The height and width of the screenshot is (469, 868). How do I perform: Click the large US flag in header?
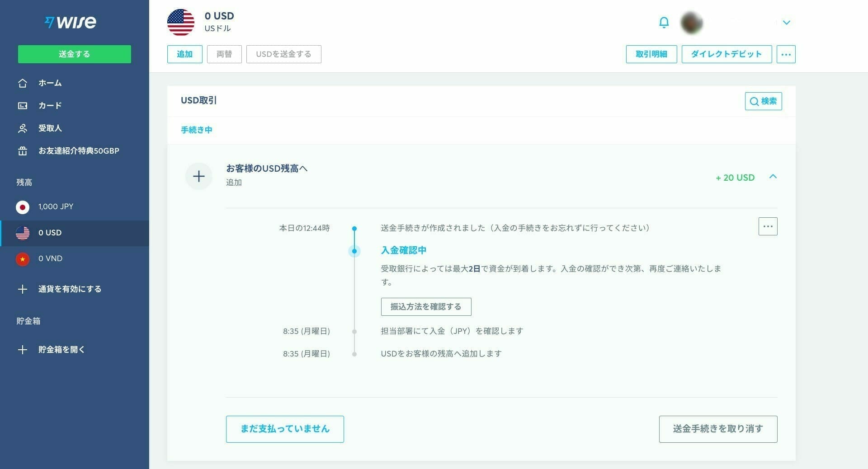coord(181,22)
